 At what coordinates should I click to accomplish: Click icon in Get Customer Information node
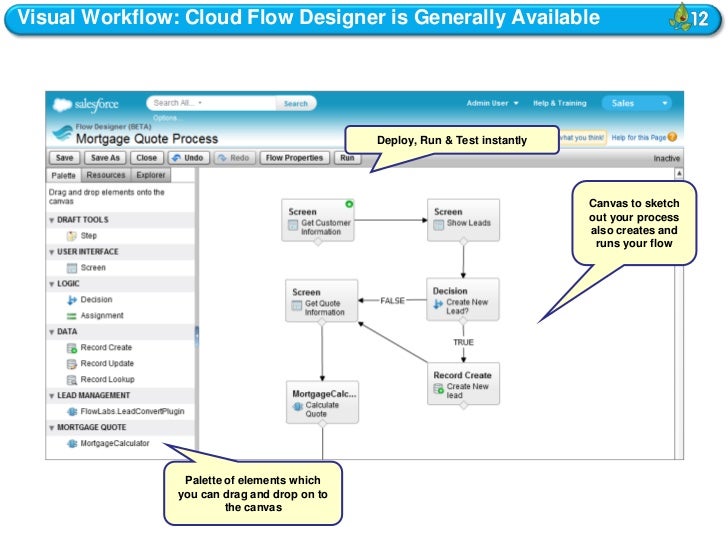click(293, 225)
